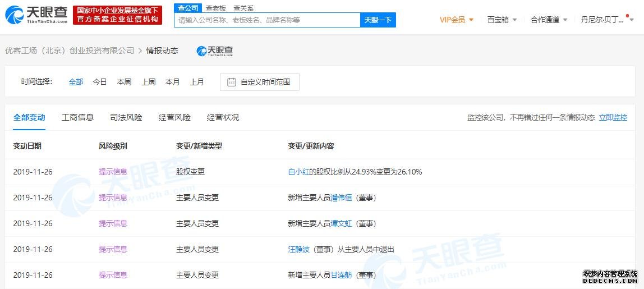Open the 丹尼尔·贝丁 user account menu
Screen dimensions: 644x289
click(608, 20)
